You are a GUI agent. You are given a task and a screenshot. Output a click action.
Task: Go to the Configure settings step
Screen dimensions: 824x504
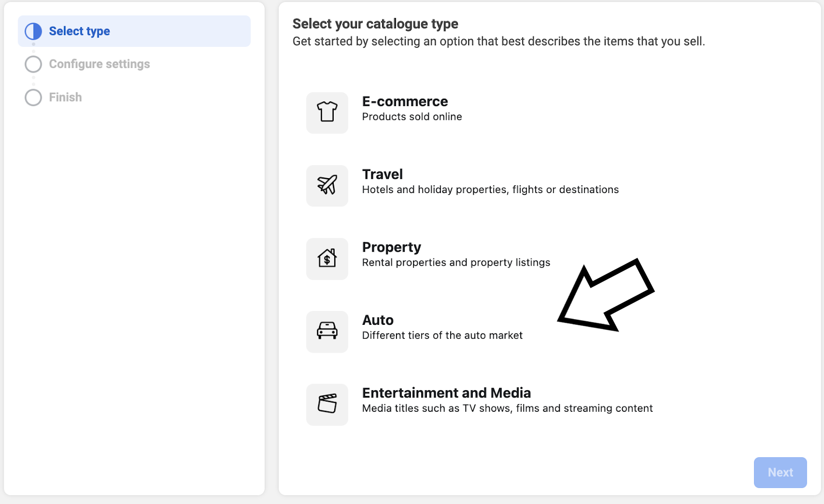99,64
